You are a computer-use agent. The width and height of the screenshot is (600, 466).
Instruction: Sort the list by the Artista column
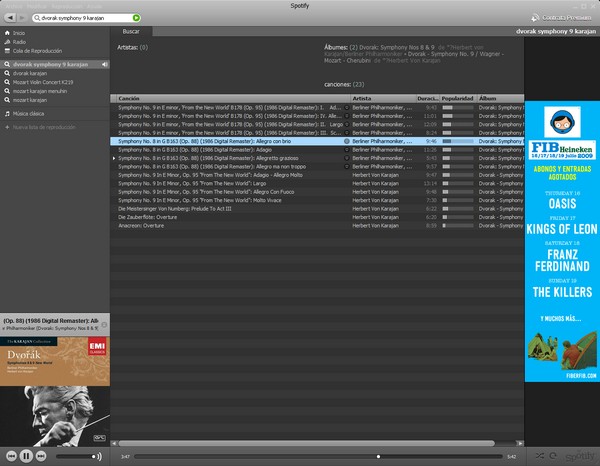point(383,98)
